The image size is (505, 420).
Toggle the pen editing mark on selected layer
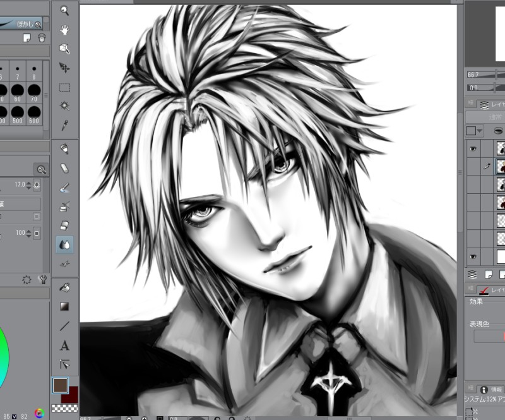click(487, 167)
